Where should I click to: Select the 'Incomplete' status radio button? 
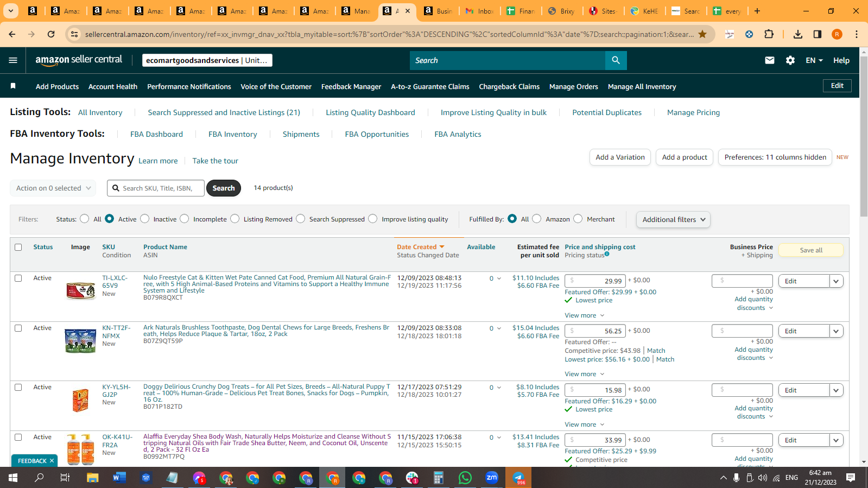[x=185, y=219]
